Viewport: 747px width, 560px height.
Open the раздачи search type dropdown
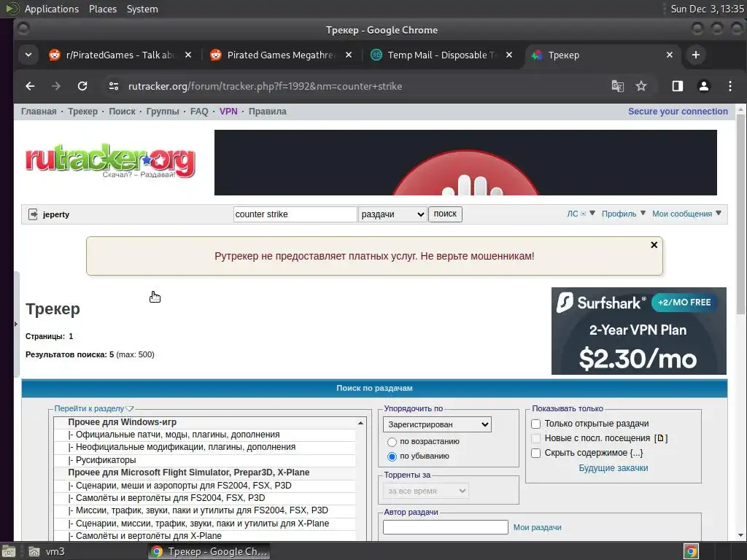tap(392, 214)
